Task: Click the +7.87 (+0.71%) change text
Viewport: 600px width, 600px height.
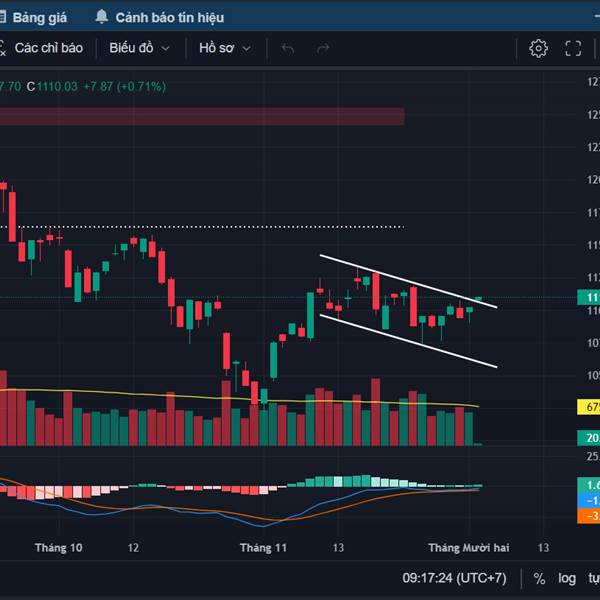Action: 125,86
